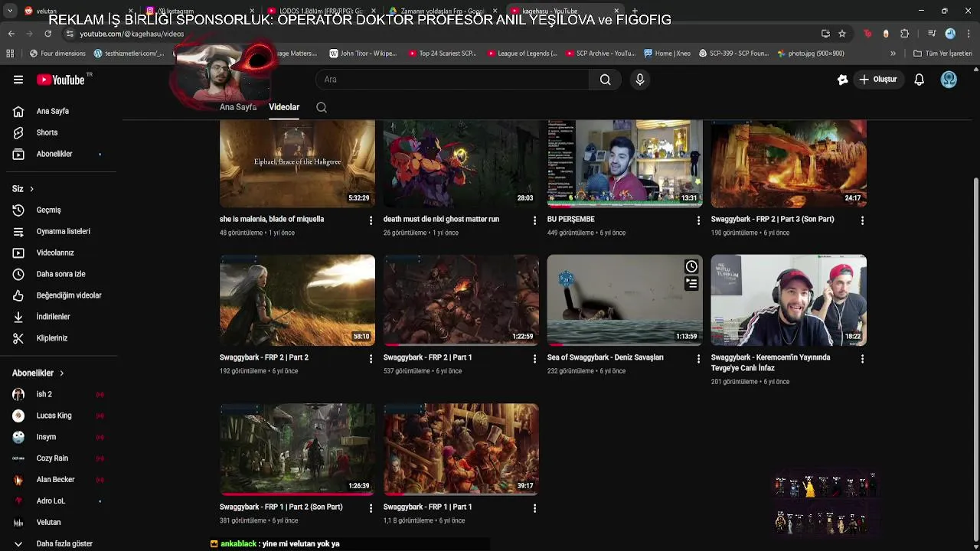Open 'Swaggybark - FRP 2 | Part 2' title
The height and width of the screenshot is (551, 980).
pos(264,357)
